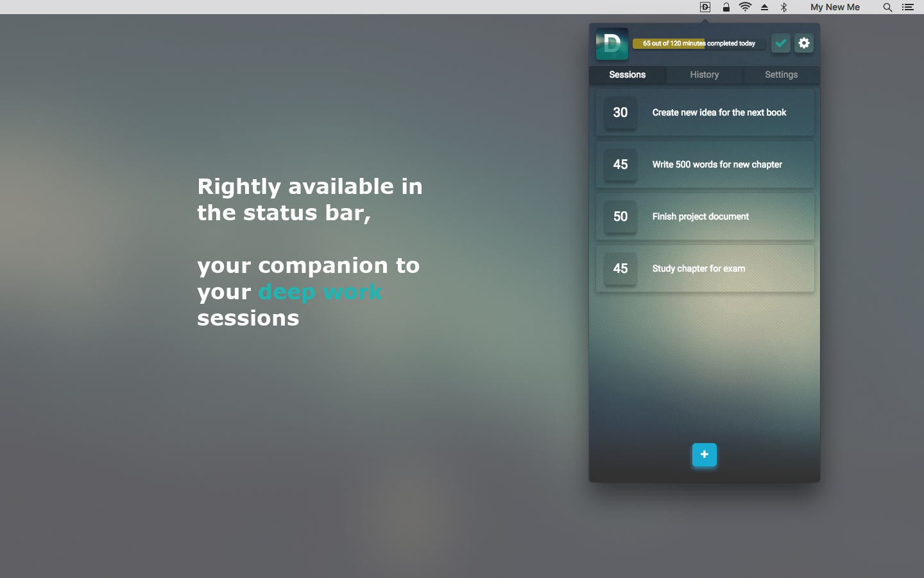Viewport: 924px width, 578px height.
Task: Click the Deep Work app logo icon
Action: (x=612, y=43)
